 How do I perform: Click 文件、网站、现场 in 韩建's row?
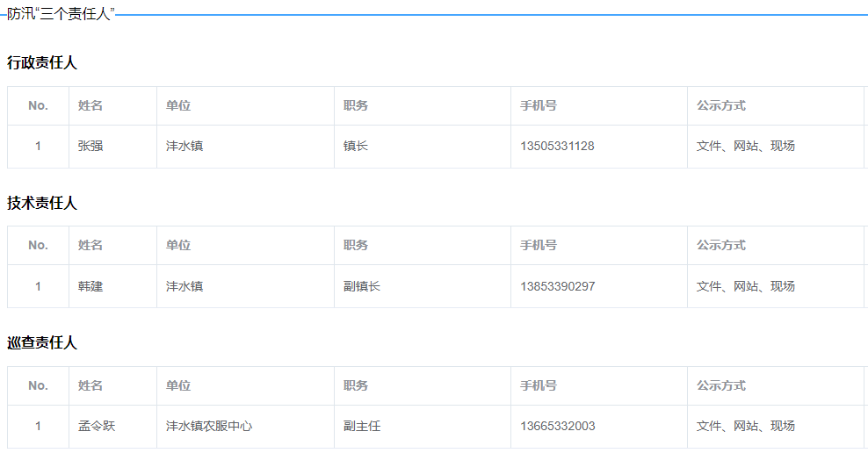click(746, 286)
